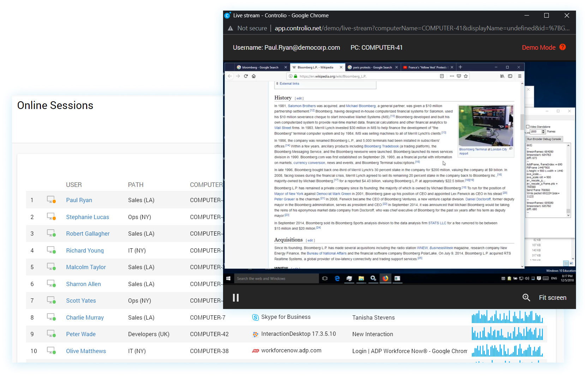Bookmark the page with star icon
The width and height of the screenshot is (588, 376).
[x=466, y=76]
